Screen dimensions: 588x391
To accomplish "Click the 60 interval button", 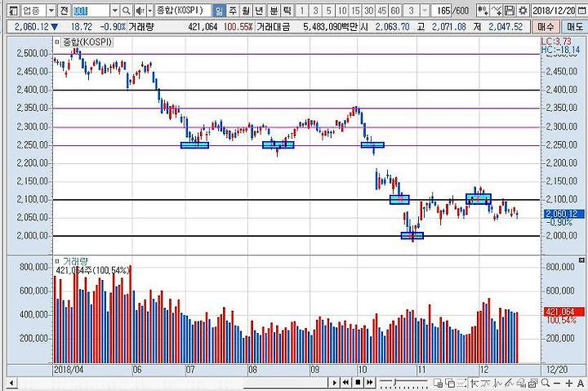I will (395, 11).
